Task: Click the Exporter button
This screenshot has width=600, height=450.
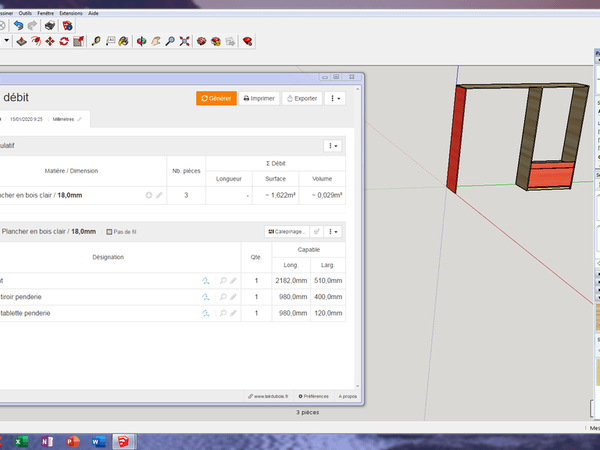Action: click(x=302, y=98)
